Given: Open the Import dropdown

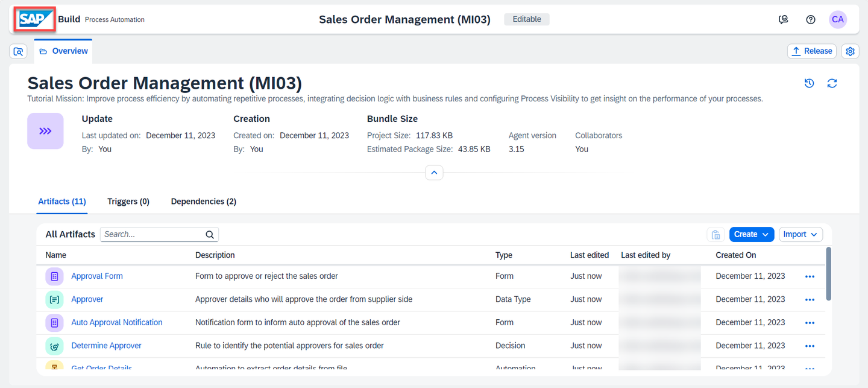Looking at the screenshot, I should [x=800, y=234].
